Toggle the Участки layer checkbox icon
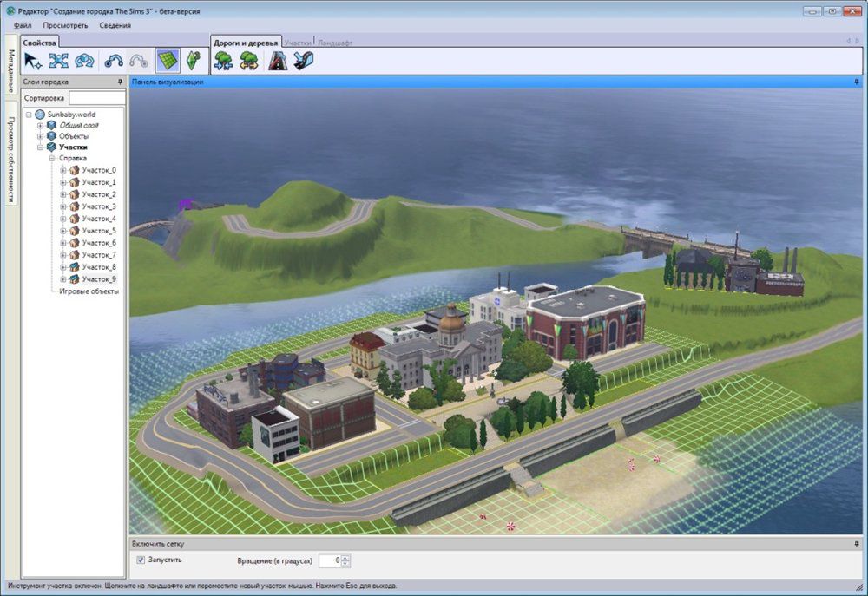 tap(51, 147)
